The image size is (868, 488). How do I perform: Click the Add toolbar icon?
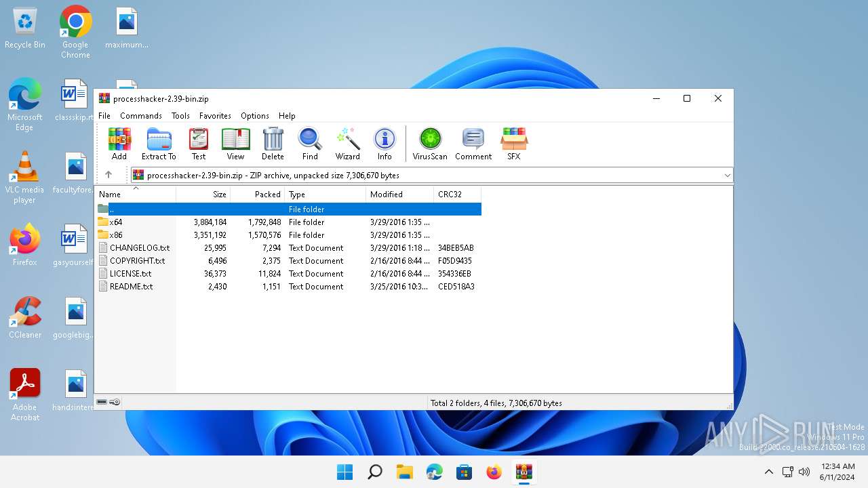tap(119, 144)
